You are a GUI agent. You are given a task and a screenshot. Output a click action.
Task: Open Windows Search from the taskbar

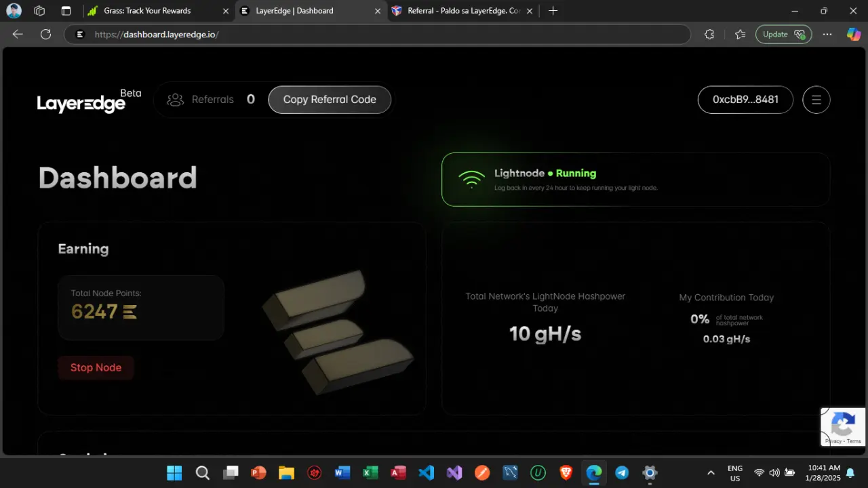[x=202, y=472]
